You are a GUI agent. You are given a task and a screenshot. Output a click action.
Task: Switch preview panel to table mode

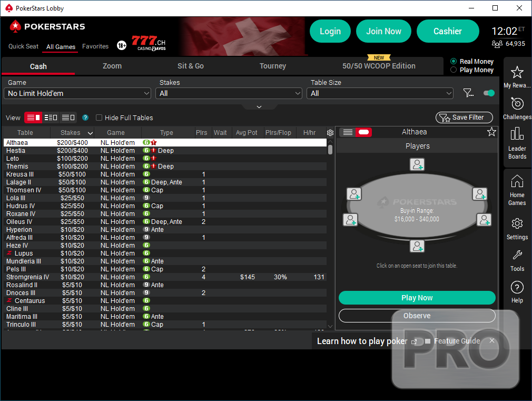[x=363, y=132]
